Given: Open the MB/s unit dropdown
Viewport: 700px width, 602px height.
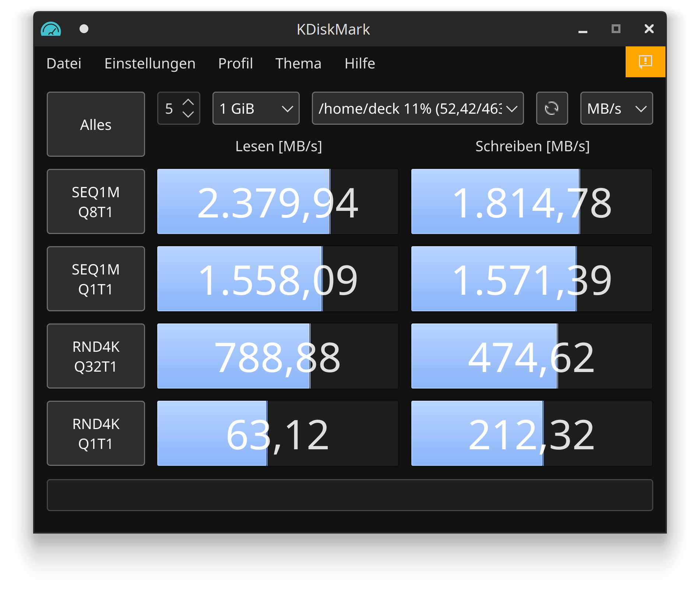Looking at the screenshot, I should (x=616, y=108).
